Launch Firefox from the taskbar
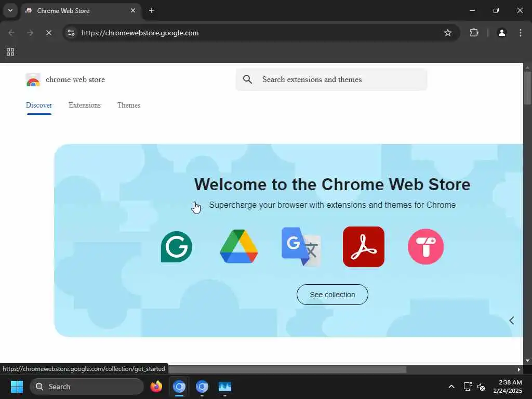Image resolution: width=532 pixels, height=399 pixels. [x=156, y=387]
